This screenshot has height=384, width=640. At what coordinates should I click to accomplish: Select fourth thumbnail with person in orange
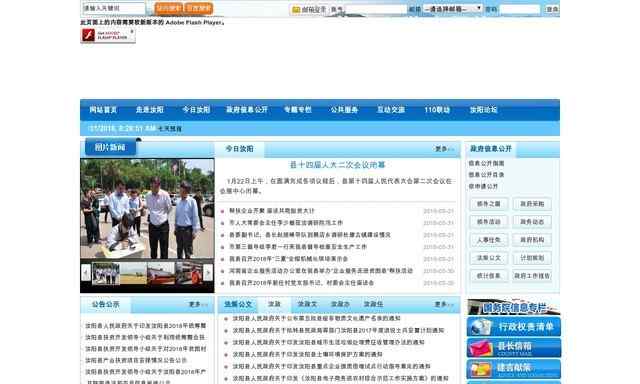point(188,273)
